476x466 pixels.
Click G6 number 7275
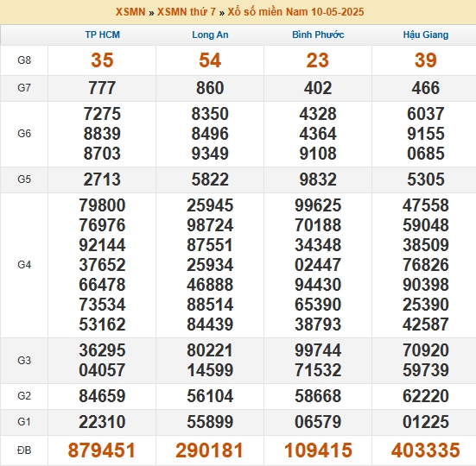[x=102, y=114]
